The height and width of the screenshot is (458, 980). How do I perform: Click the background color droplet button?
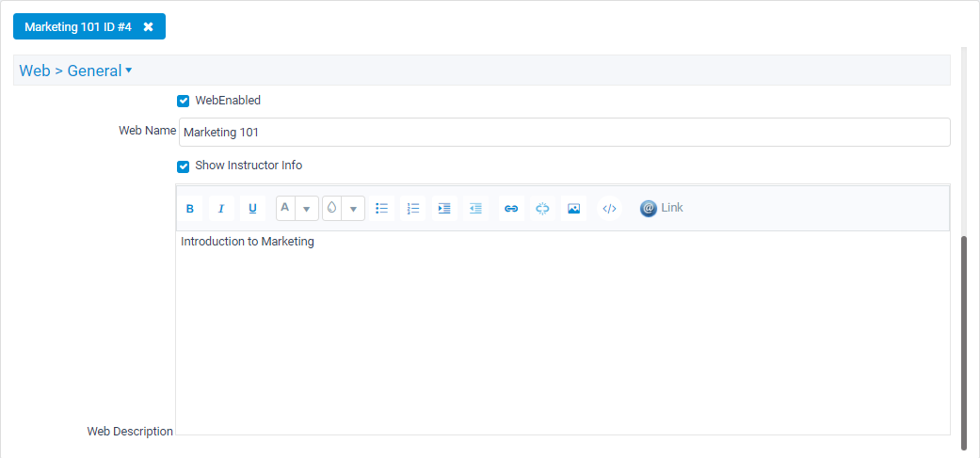(x=332, y=209)
